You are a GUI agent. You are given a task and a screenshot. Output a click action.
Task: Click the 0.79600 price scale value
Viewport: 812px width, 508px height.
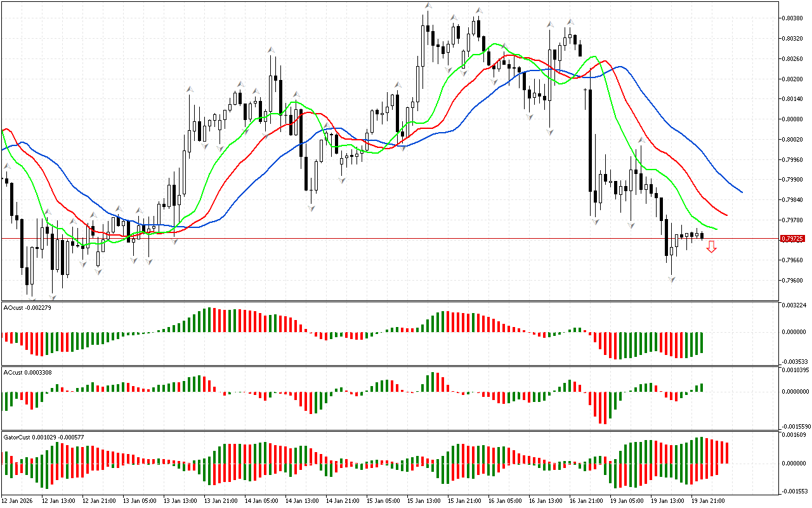[x=792, y=280]
